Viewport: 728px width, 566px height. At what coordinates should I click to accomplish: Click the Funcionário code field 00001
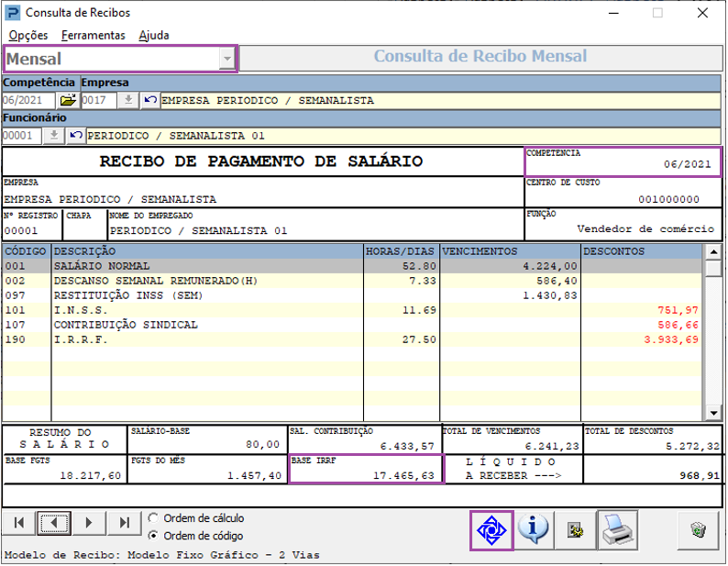coord(22,136)
